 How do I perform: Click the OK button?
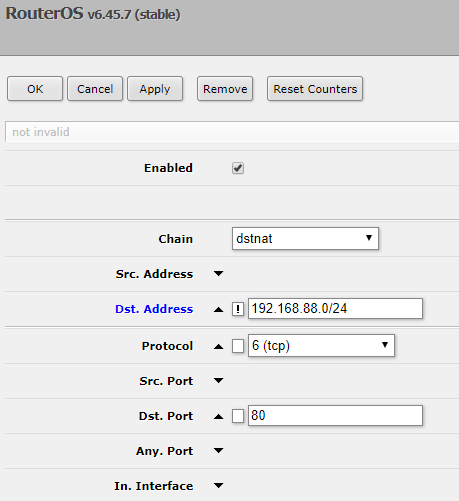point(35,89)
